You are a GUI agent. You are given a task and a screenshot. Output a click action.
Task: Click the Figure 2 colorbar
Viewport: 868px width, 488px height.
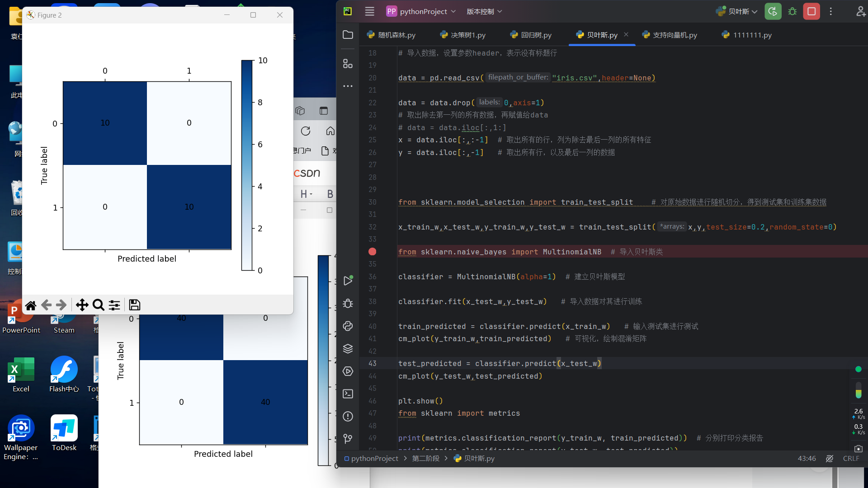(x=247, y=165)
